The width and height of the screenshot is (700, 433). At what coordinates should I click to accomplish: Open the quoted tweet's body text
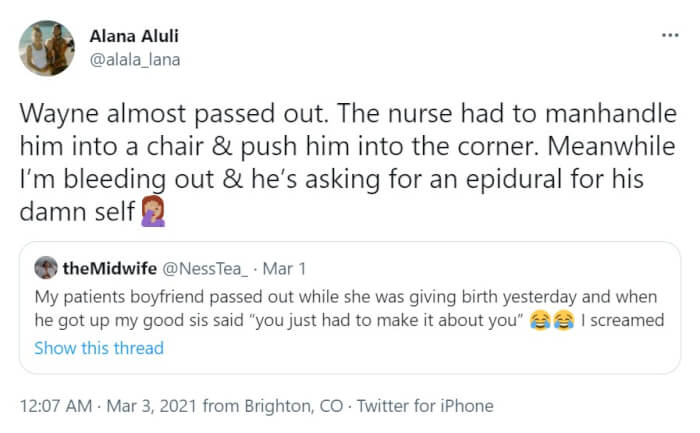pos(300,297)
